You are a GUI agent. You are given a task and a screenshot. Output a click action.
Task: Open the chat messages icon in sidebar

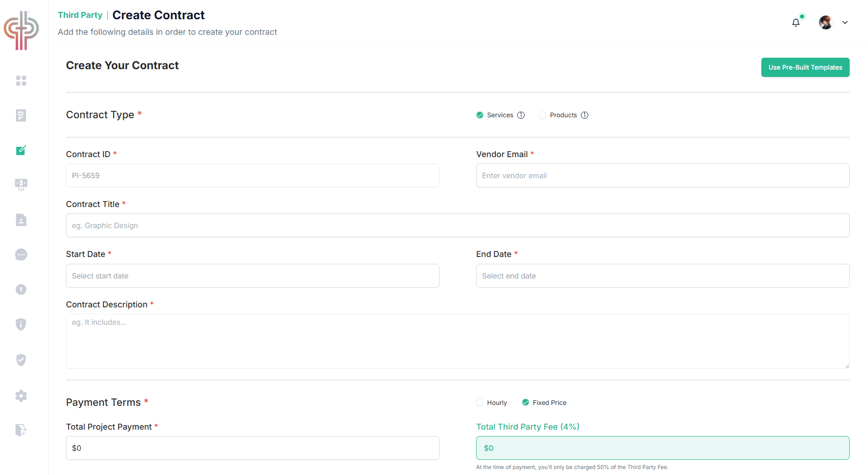(x=21, y=255)
